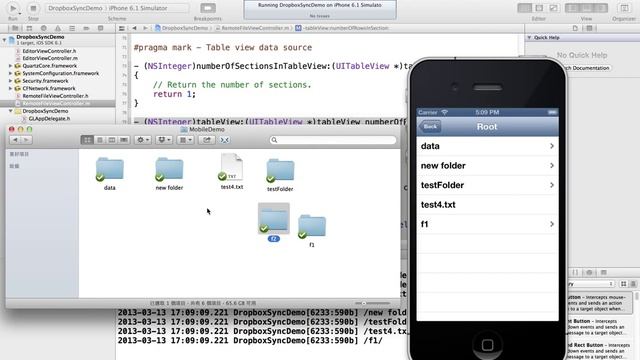Screen dimensions: 640x360
Task: Toggle Breakpoints in the Xcode toolbar
Action: (x=208, y=8)
